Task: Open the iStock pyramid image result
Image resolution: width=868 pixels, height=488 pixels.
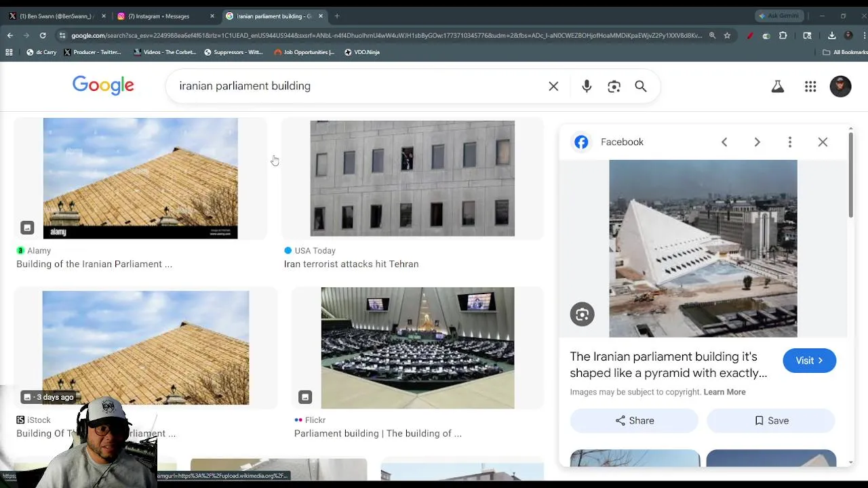Action: tap(146, 348)
